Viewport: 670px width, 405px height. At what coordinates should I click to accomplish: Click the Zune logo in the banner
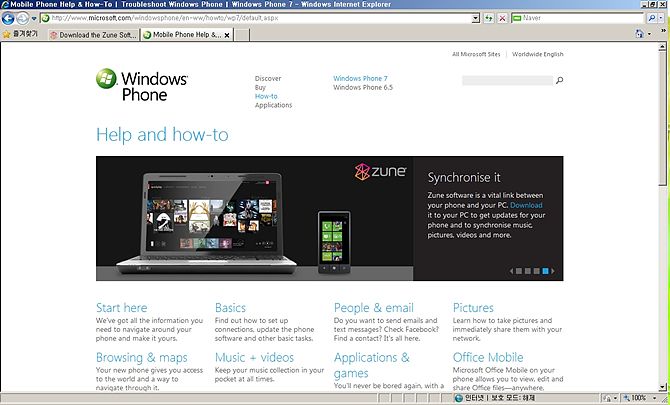pos(380,171)
